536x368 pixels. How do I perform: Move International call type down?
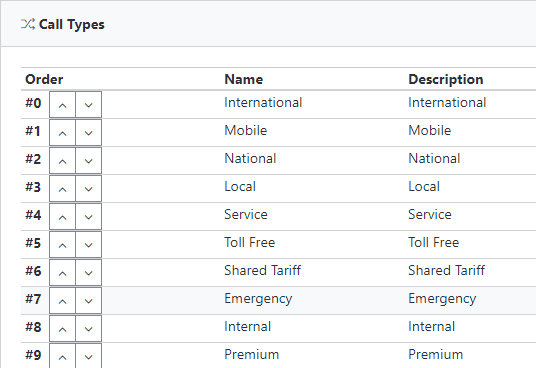coord(89,105)
